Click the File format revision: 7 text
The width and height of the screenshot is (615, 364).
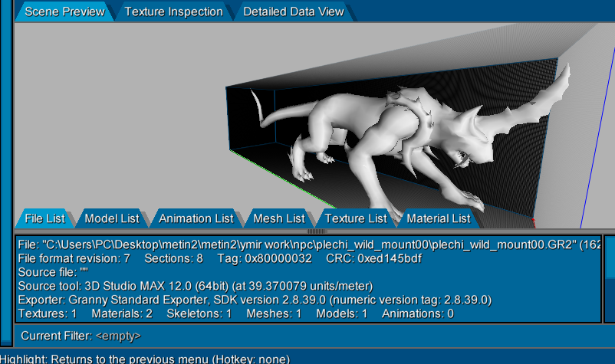coord(74,258)
